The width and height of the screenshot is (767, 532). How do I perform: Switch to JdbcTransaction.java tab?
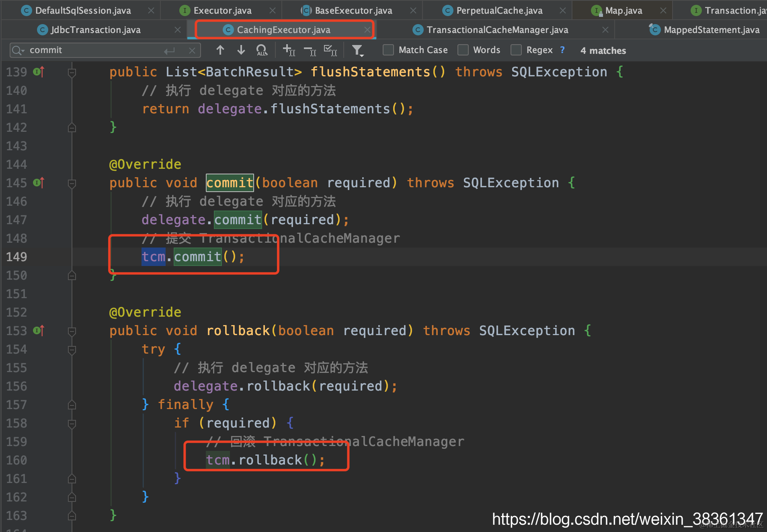(x=95, y=30)
